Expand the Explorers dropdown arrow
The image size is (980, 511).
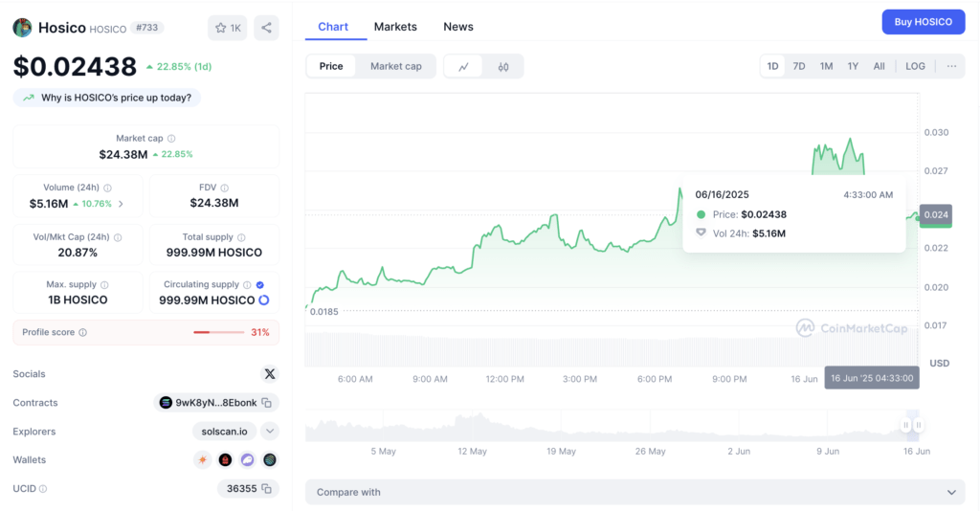tap(269, 431)
